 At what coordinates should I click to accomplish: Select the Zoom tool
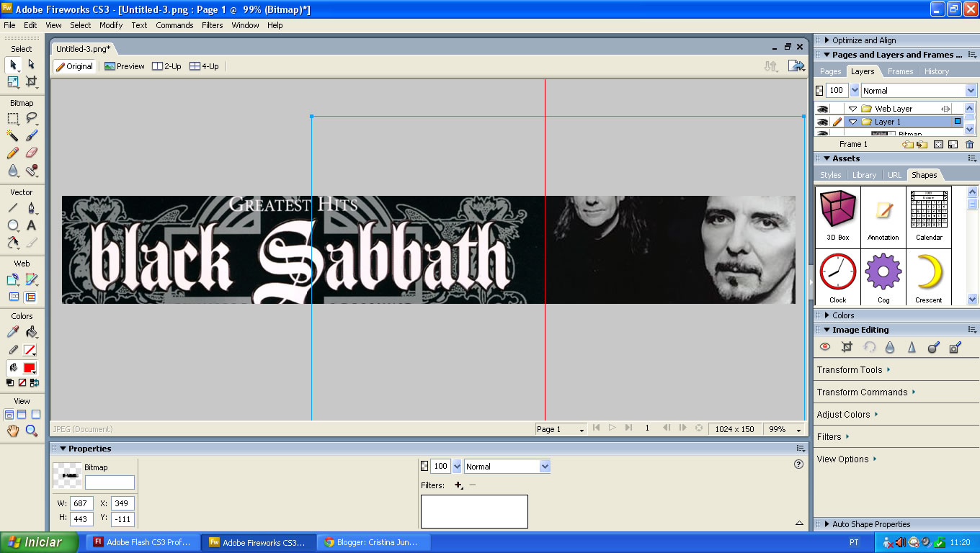coord(31,431)
